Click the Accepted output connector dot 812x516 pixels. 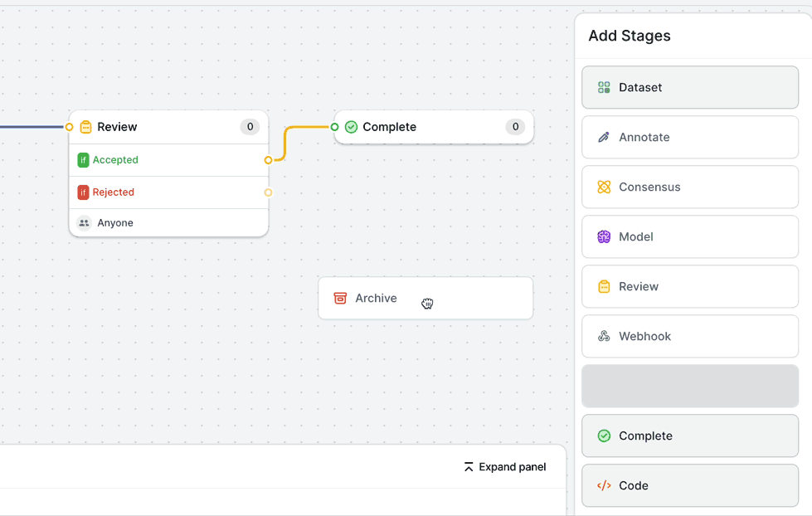[268, 159]
